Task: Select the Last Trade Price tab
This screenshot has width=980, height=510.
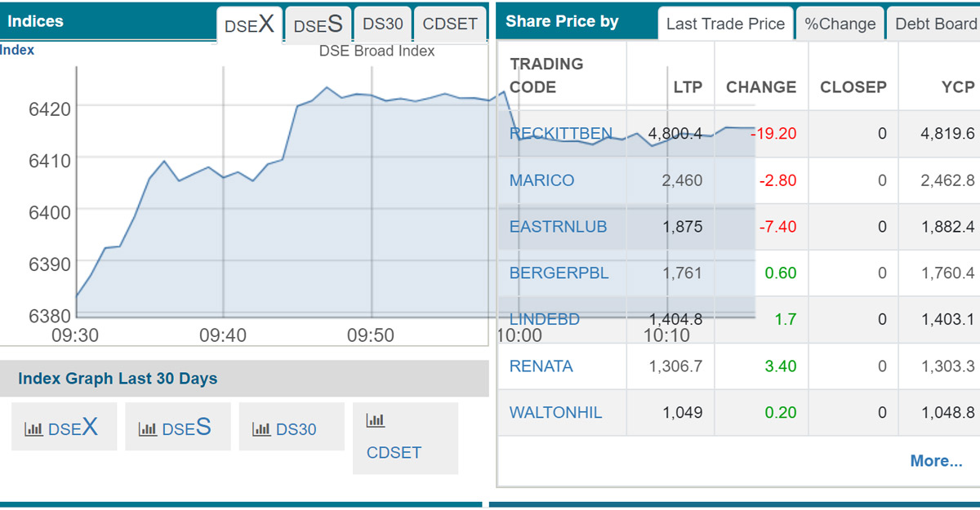Action: click(x=725, y=24)
